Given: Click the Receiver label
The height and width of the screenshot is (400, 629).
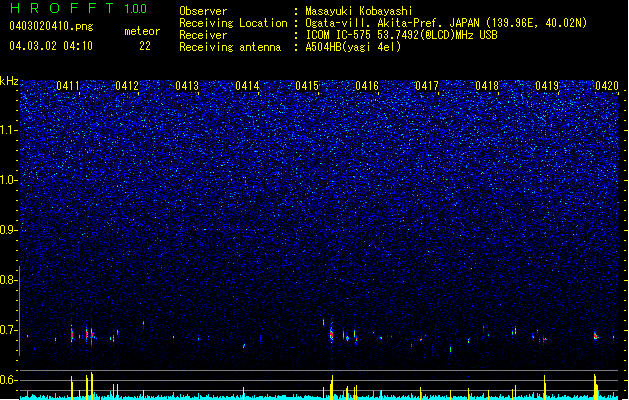Looking at the screenshot, I should point(203,35).
